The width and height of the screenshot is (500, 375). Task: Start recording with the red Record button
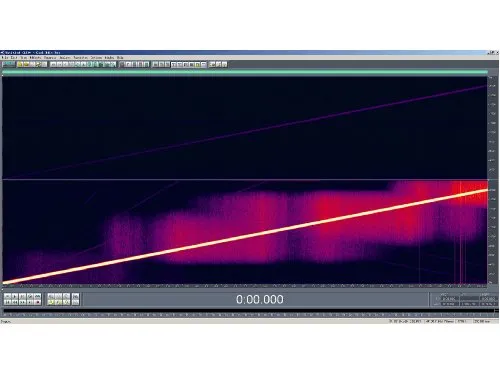[37, 302]
